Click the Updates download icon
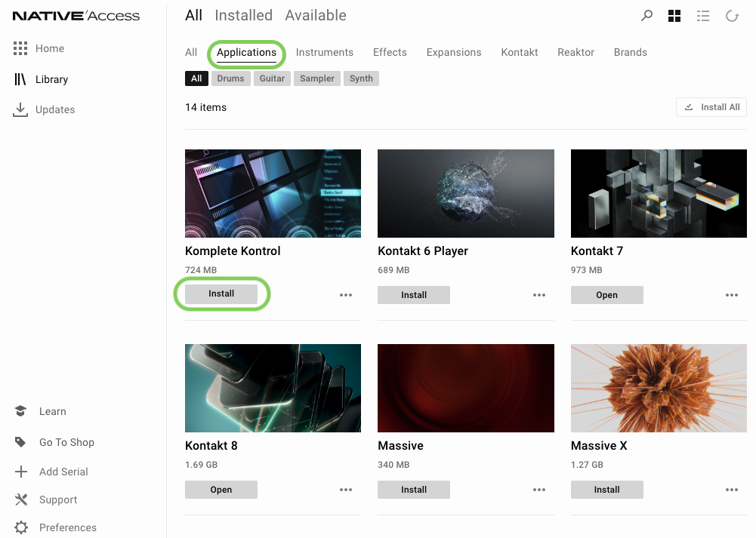 20,109
